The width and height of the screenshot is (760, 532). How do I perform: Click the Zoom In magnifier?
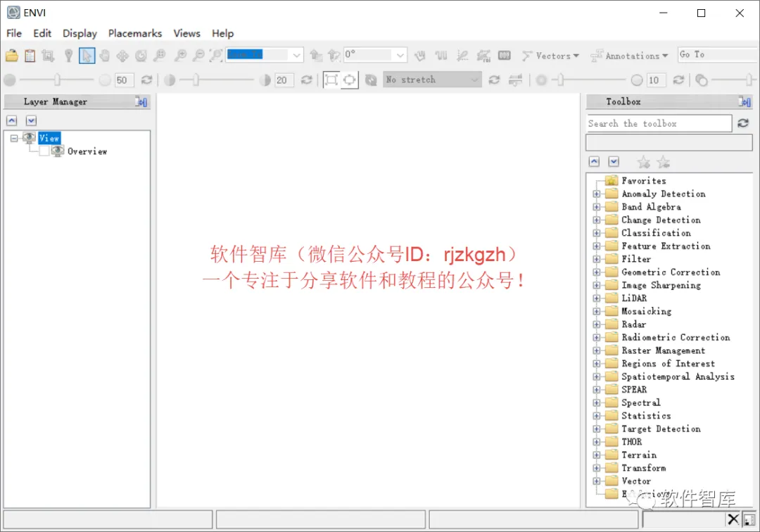tap(180, 56)
